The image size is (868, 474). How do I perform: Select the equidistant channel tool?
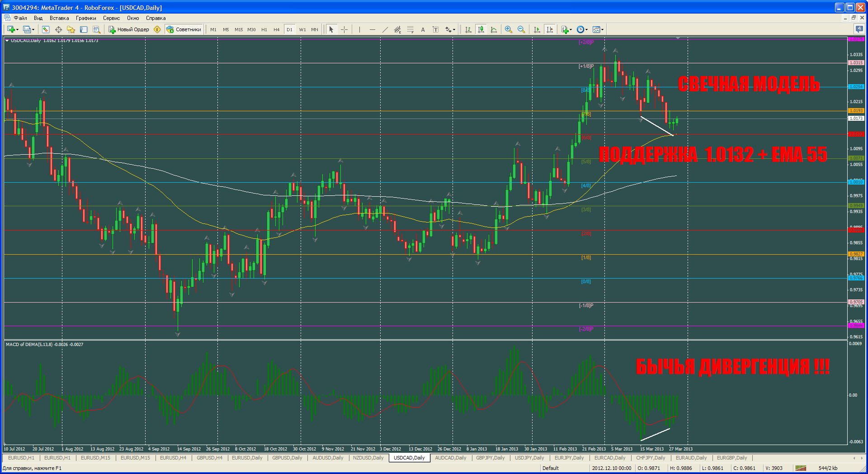click(397, 29)
